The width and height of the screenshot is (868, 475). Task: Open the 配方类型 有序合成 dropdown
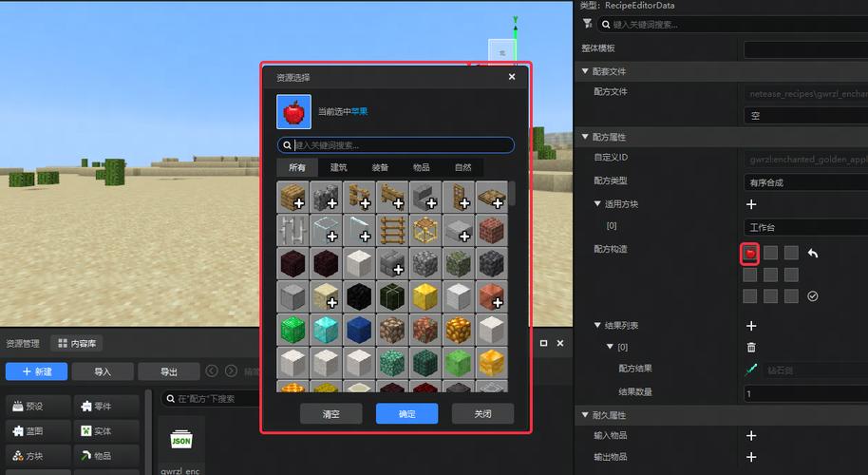click(805, 182)
